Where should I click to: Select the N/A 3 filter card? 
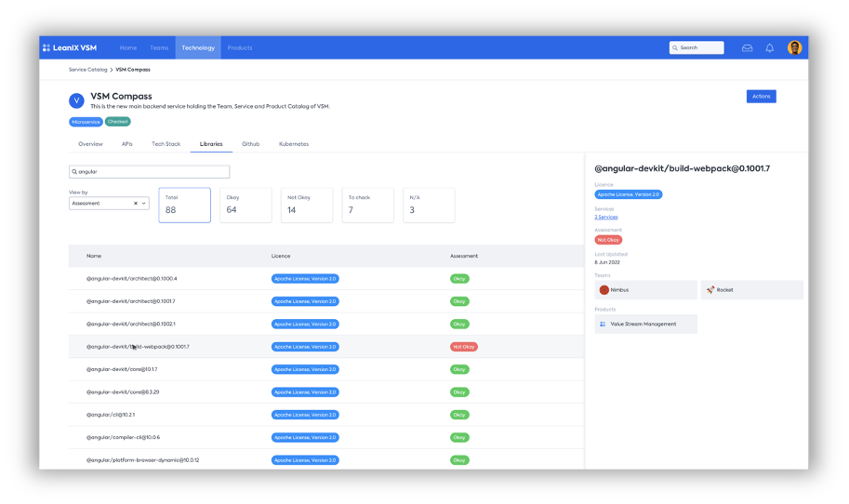point(429,206)
